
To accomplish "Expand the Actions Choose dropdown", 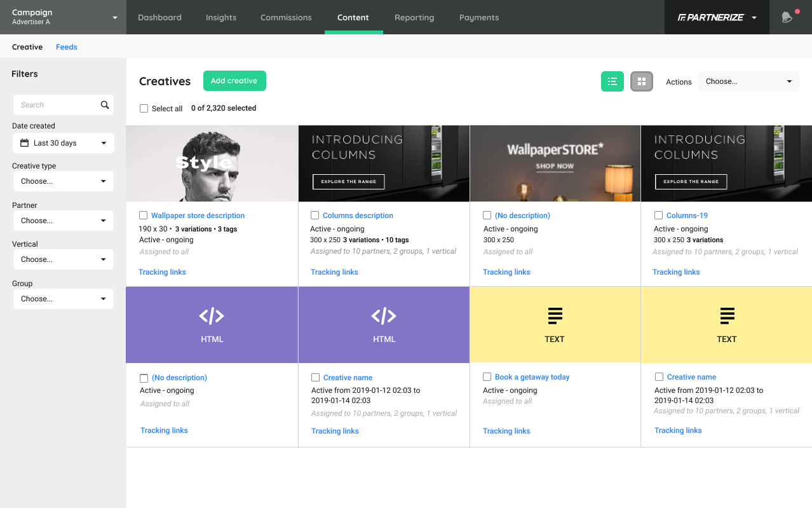I will click(748, 81).
